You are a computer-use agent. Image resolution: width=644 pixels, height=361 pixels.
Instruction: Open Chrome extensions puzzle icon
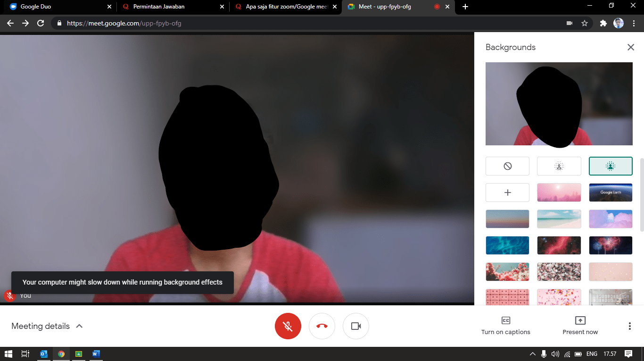603,23
